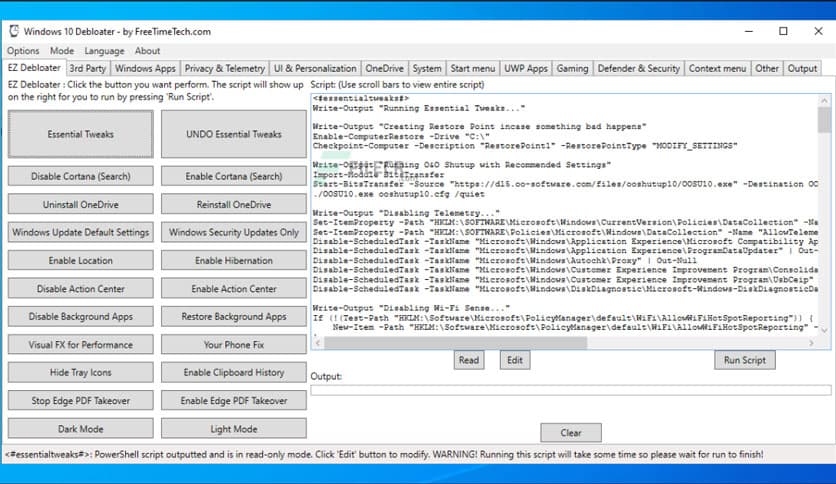
Task: Open the UI & Personalization tab
Action: click(x=315, y=68)
